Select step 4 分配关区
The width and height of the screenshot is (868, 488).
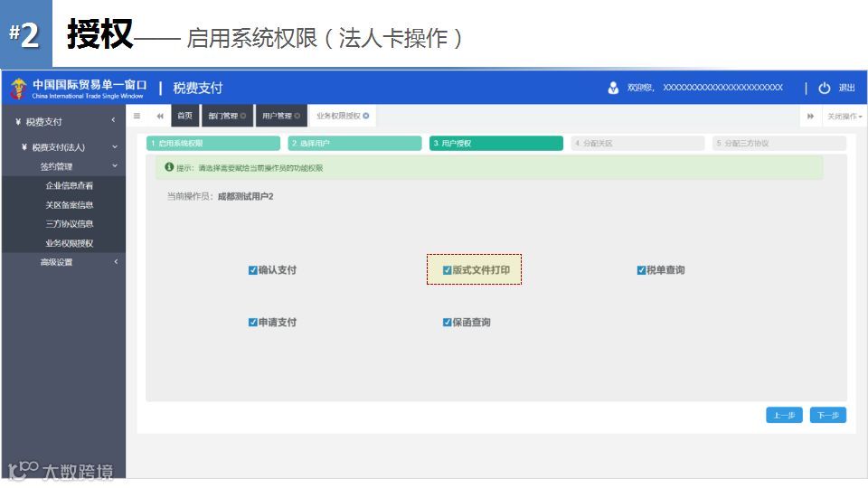click(x=637, y=144)
